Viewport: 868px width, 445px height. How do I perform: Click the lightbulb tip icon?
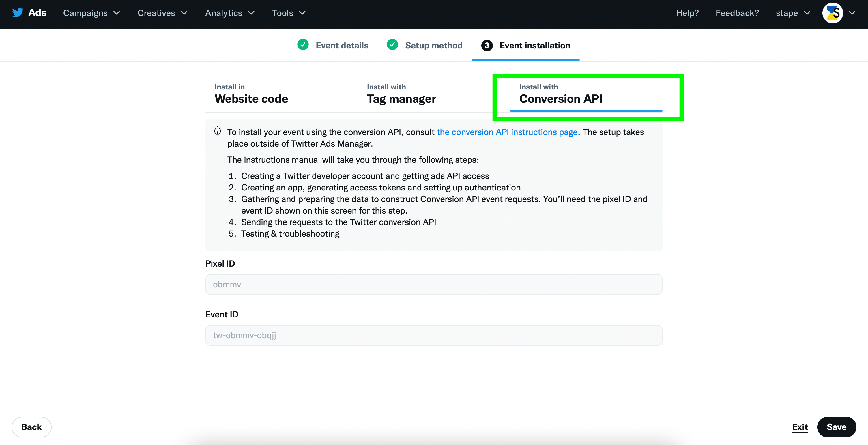point(218,131)
